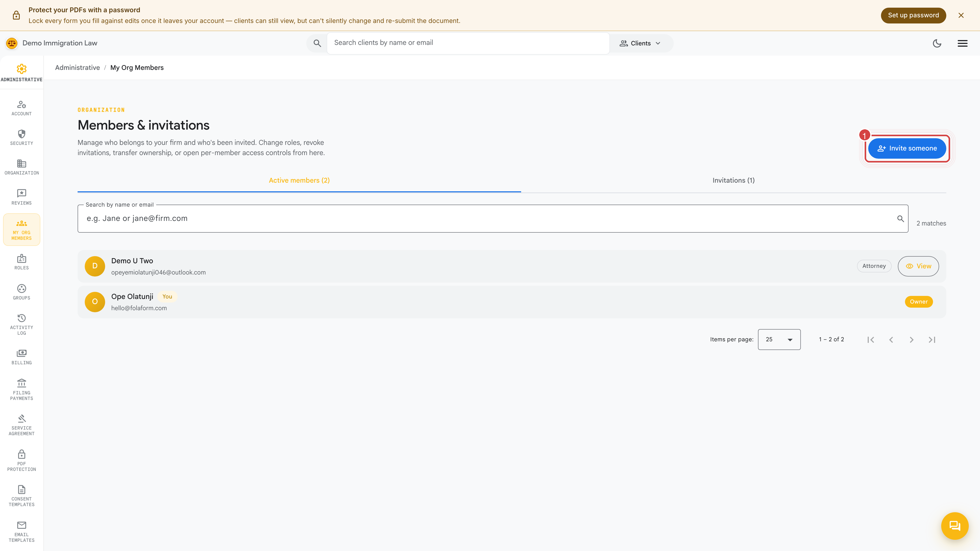Click the Attorney role badge
The height and width of the screenshot is (551, 980).
[874, 266]
